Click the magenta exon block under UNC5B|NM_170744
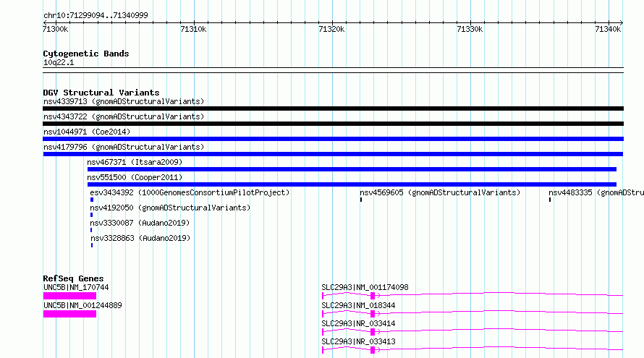Screen dimensions: 644x358 (69, 296)
